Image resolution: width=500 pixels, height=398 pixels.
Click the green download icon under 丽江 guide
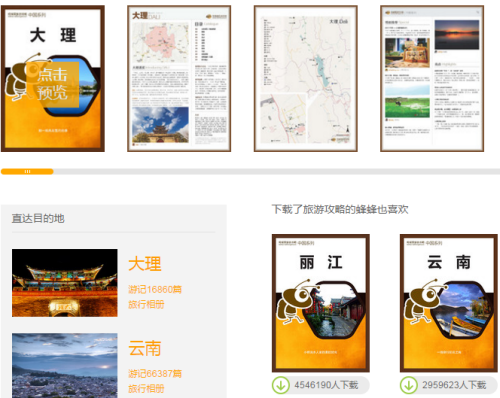[x=281, y=385]
